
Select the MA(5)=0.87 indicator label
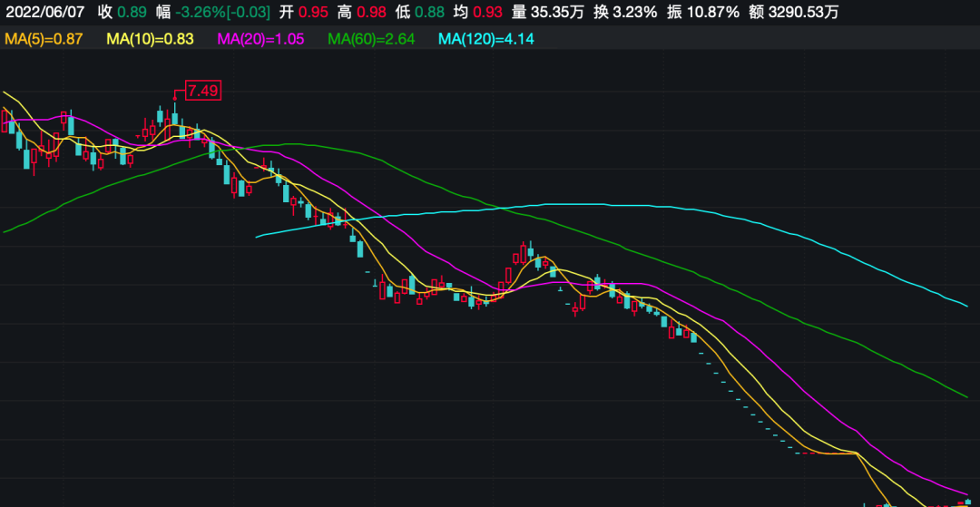click(x=44, y=39)
